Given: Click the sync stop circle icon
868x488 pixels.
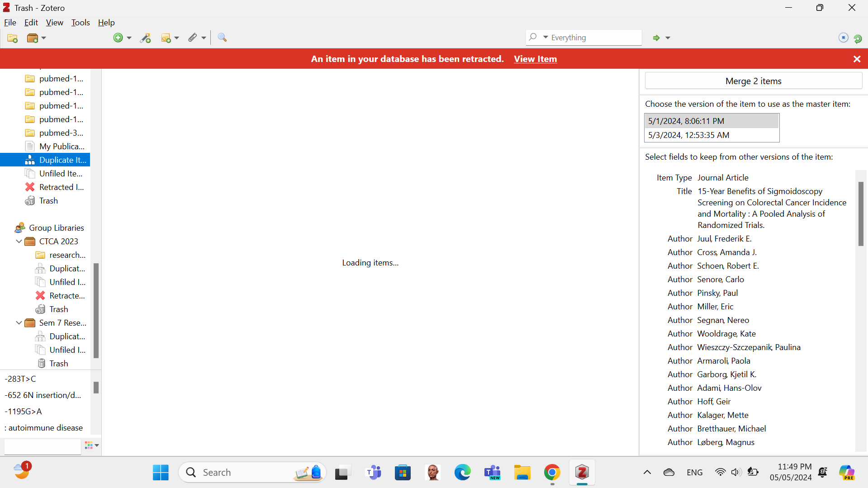Looking at the screenshot, I should click(x=843, y=38).
